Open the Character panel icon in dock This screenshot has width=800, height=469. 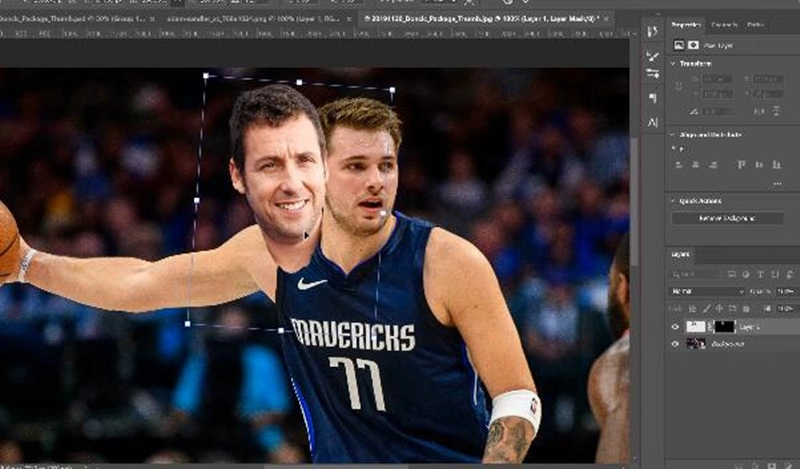coord(652,121)
